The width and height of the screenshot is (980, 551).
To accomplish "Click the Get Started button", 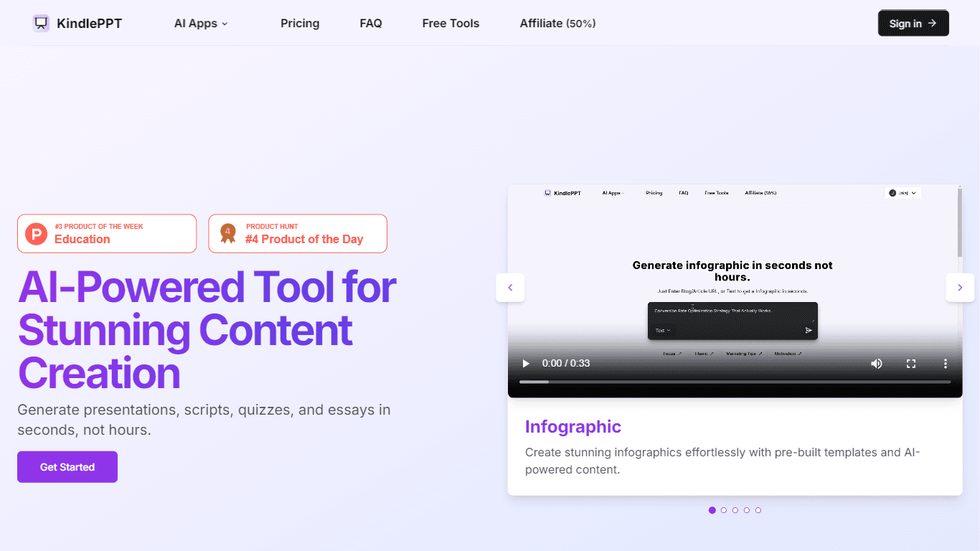I will tap(67, 467).
